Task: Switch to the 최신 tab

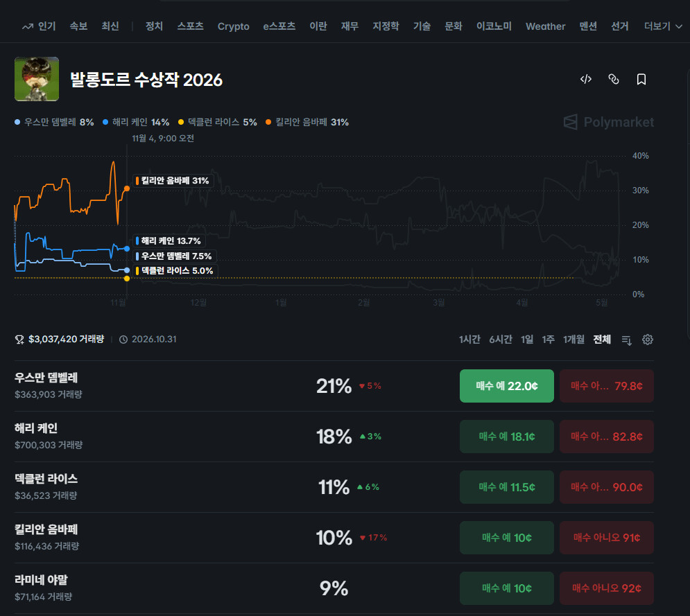Action: pos(110,26)
